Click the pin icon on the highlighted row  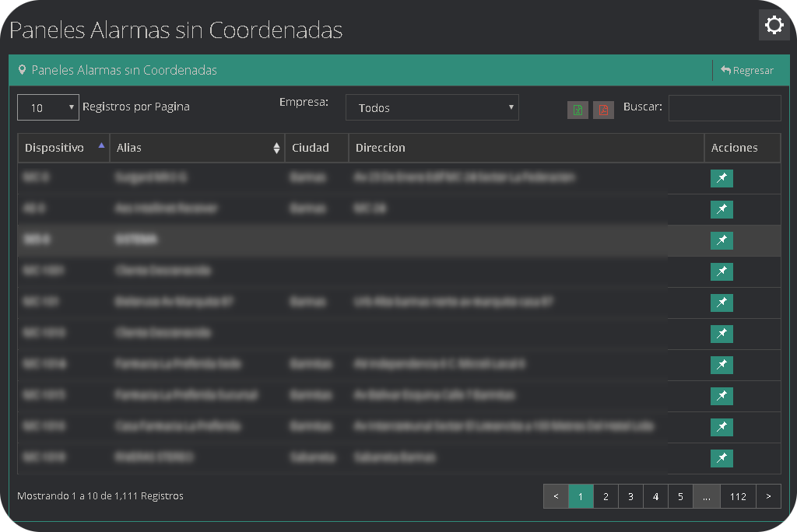coord(722,240)
